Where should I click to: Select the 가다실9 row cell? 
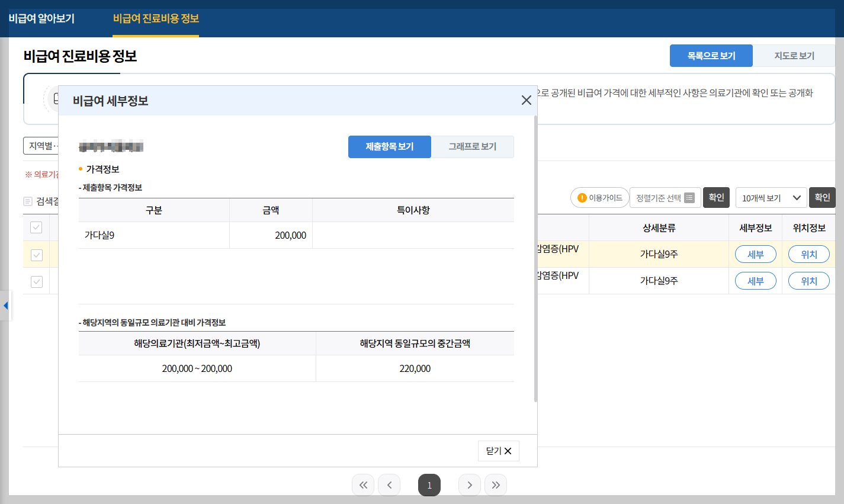pyautogui.click(x=154, y=235)
